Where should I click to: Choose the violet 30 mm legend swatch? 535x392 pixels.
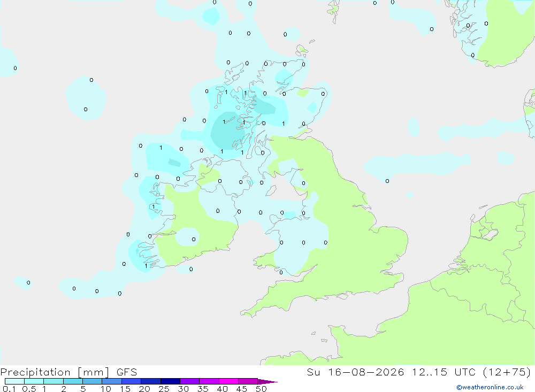(x=190, y=381)
